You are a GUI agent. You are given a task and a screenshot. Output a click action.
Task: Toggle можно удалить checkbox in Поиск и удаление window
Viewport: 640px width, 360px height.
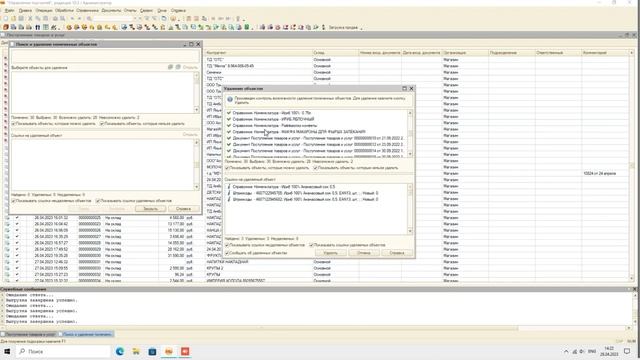[13, 124]
